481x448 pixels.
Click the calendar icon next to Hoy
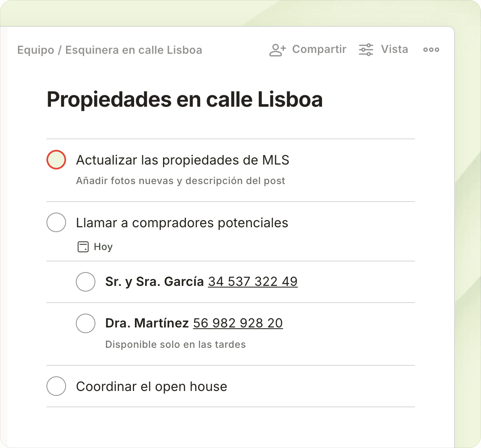(x=83, y=247)
